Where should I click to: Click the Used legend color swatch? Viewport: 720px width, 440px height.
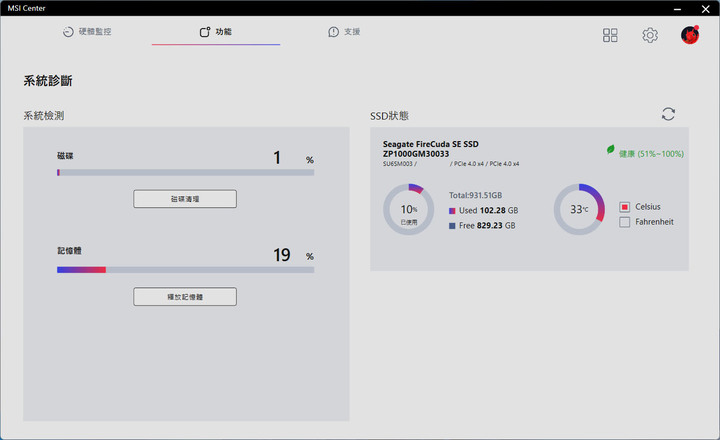[452, 211]
